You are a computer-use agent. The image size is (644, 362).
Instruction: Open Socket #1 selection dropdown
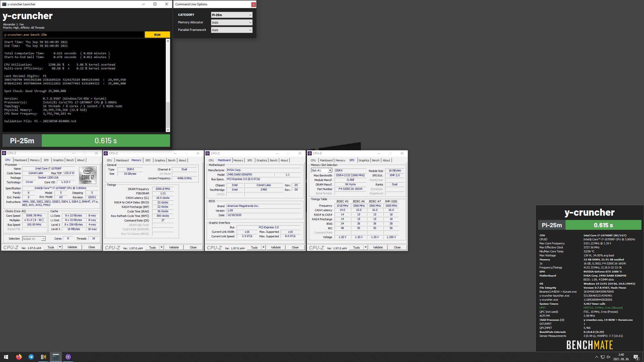click(x=34, y=239)
